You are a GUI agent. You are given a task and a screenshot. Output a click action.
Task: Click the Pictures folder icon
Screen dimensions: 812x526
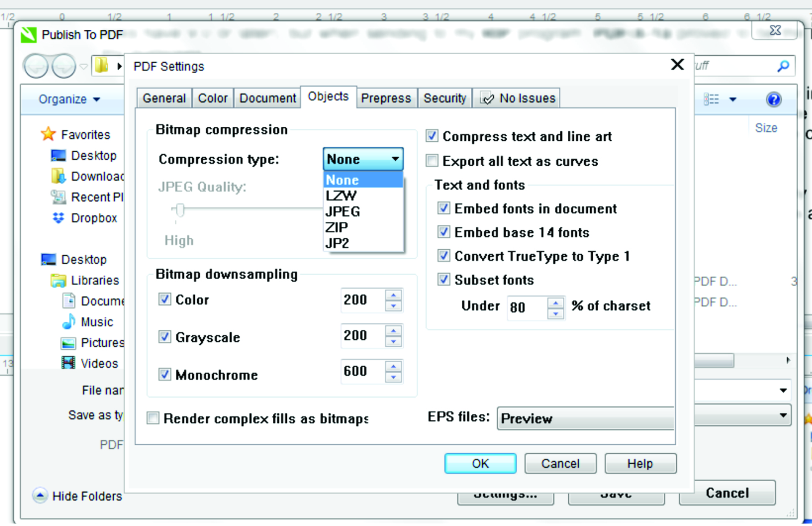(68, 342)
